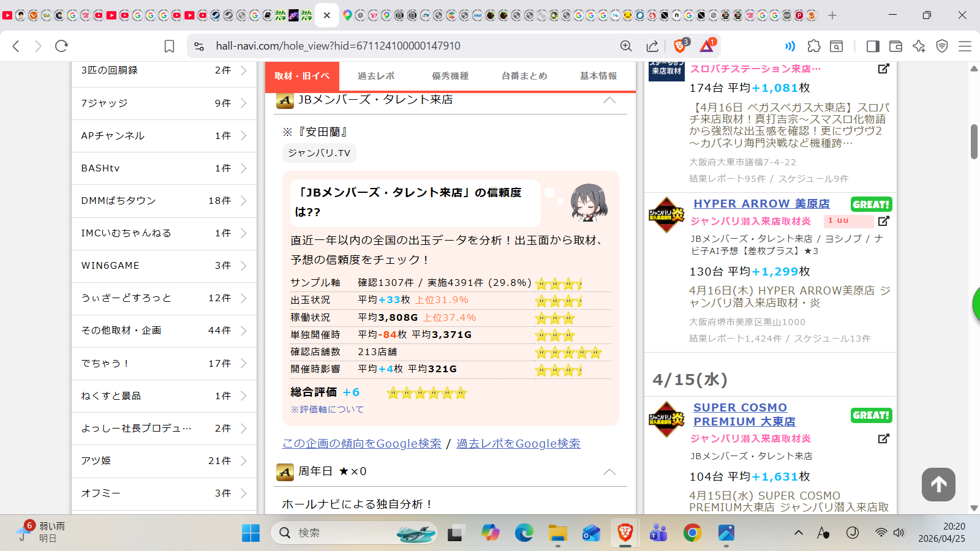The image size is (980, 551).
Task: Collapse the JBメンバーズ・タレント来店 section
Action: coord(609,100)
